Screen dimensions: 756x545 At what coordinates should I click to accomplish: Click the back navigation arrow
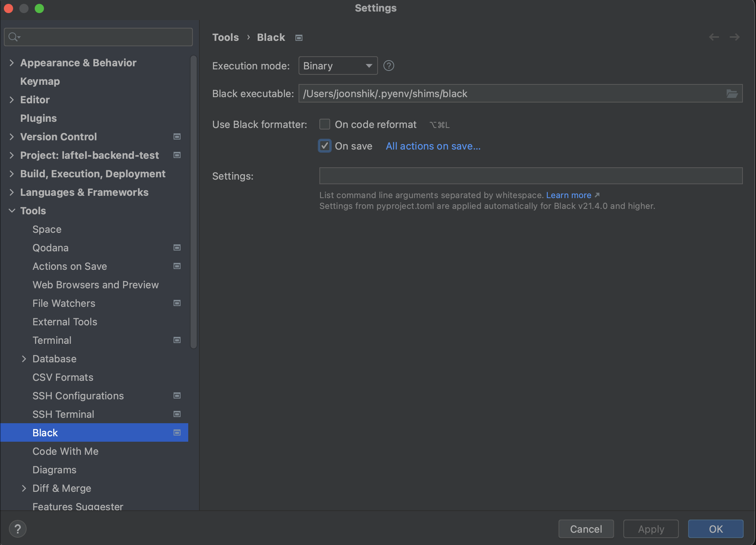[714, 37]
